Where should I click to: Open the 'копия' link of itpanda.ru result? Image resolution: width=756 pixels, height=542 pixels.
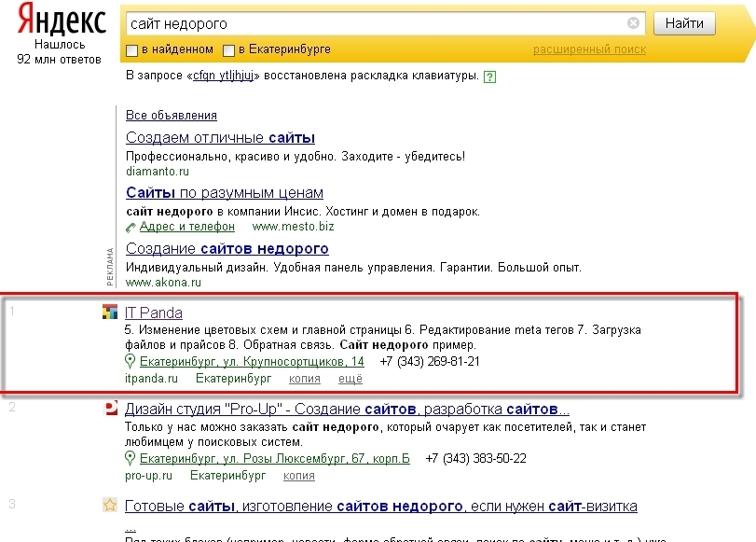305,379
